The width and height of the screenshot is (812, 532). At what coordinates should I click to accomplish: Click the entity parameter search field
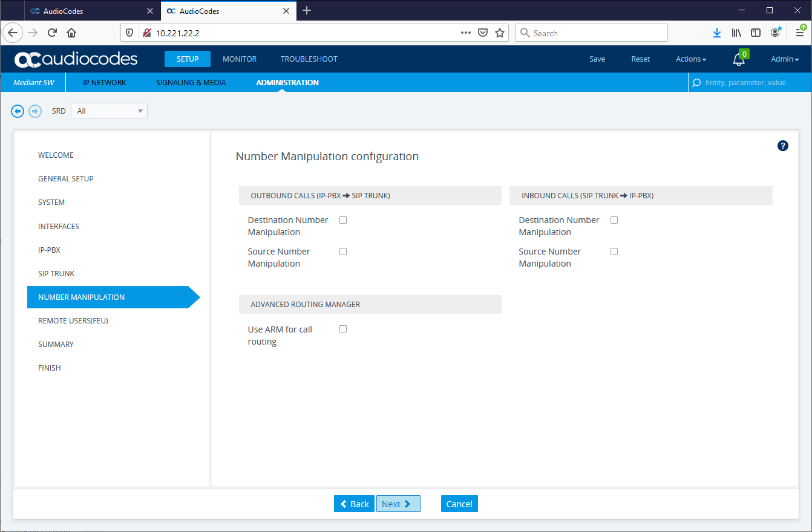click(x=750, y=83)
